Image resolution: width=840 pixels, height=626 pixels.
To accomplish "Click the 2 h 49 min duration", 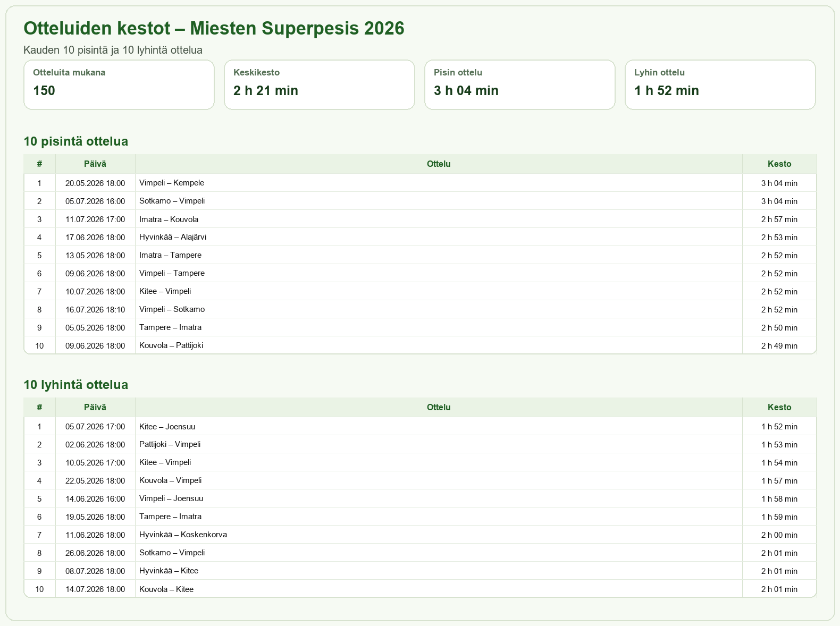I will [779, 345].
